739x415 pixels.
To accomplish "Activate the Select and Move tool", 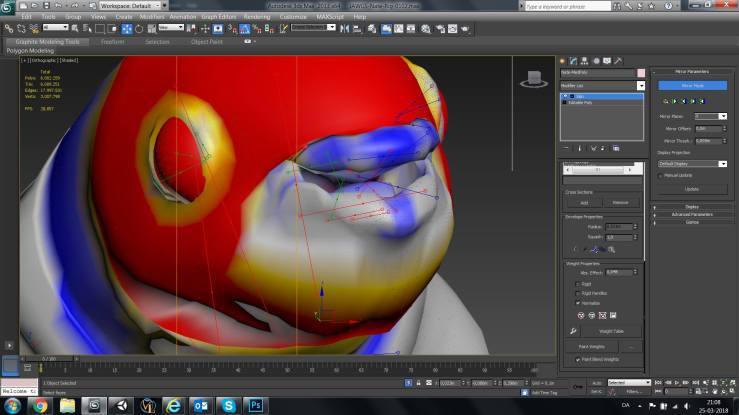I will click(126, 29).
